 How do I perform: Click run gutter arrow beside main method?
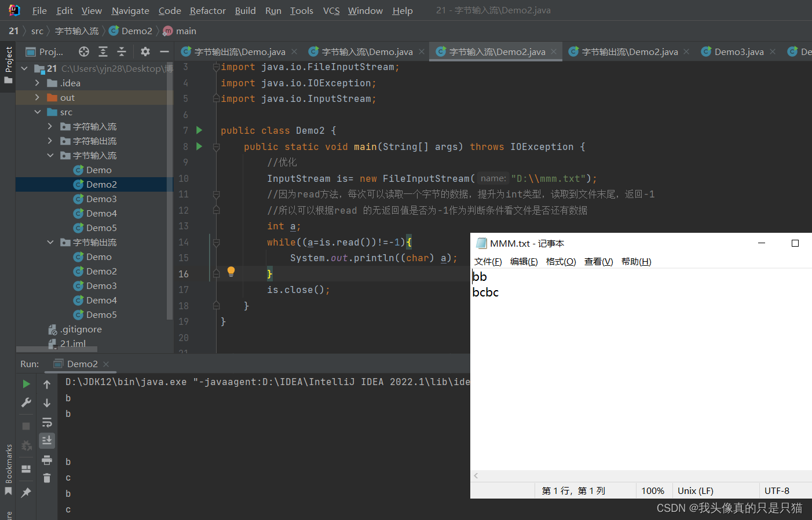[x=199, y=147]
